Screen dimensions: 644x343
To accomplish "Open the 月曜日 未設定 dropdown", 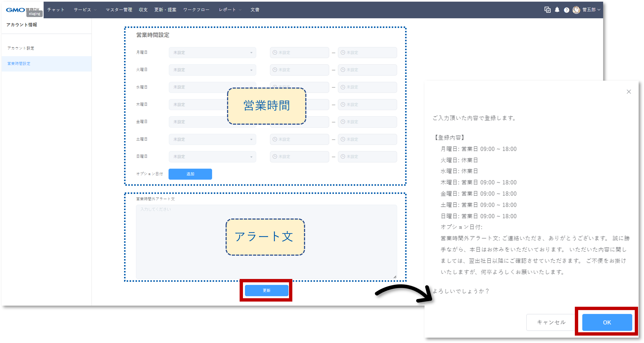I will 212,53.
